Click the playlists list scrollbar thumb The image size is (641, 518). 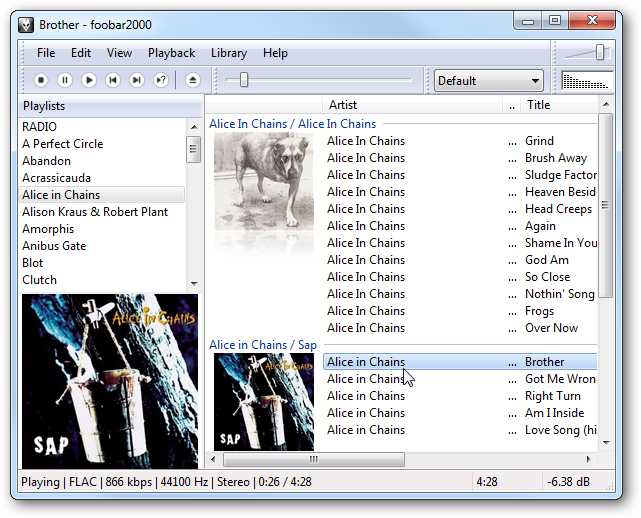point(193,149)
